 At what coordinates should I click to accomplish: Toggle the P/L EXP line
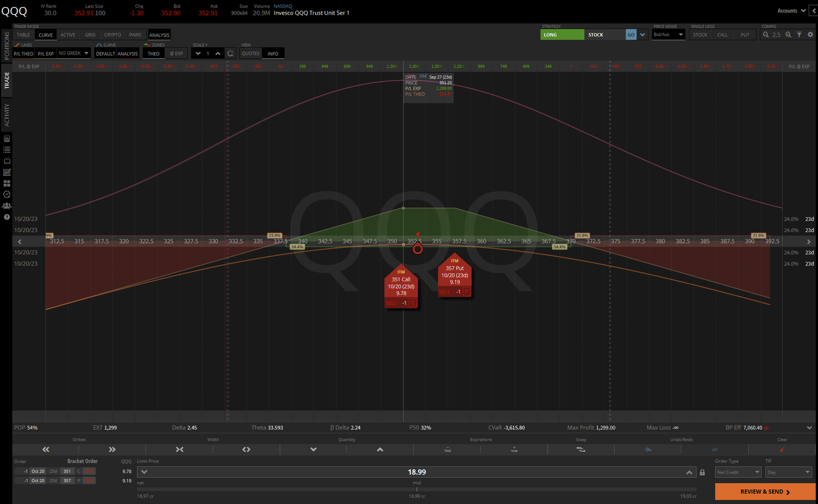(x=46, y=53)
